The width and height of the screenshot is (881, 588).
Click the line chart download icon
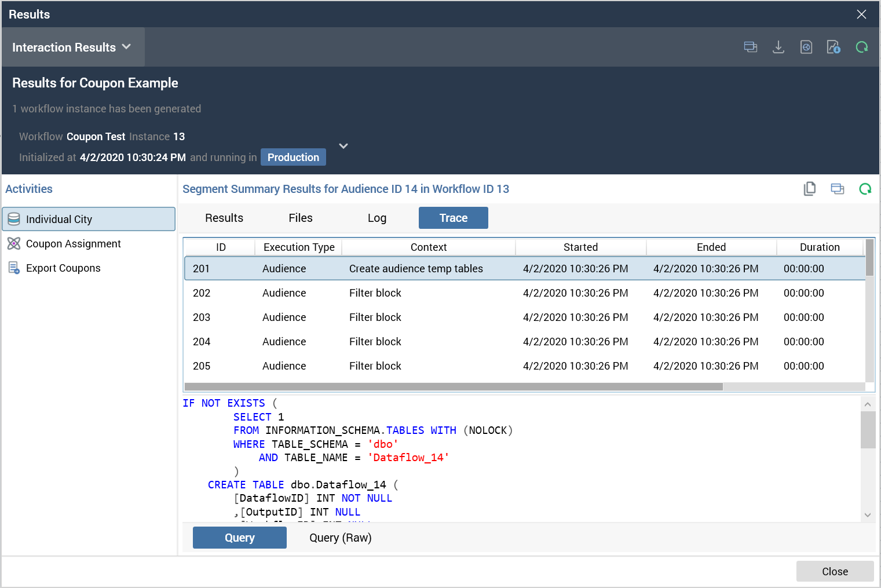click(834, 48)
